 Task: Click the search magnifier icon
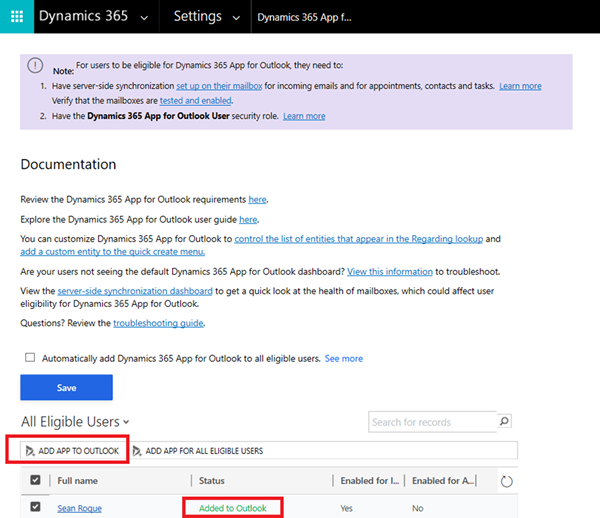(504, 422)
